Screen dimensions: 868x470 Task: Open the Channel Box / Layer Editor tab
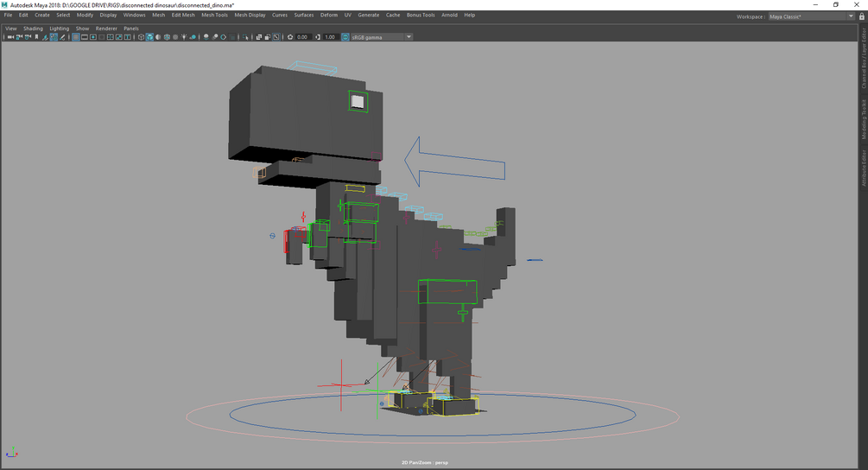[863, 58]
